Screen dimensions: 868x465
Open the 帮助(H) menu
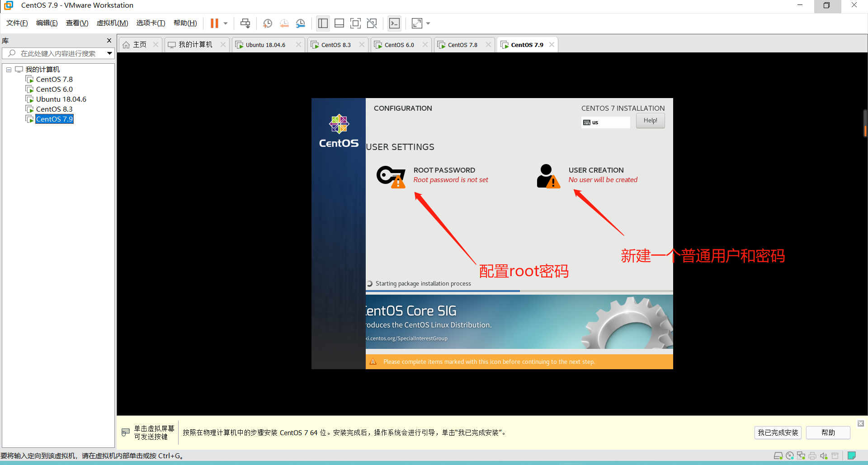coord(185,23)
